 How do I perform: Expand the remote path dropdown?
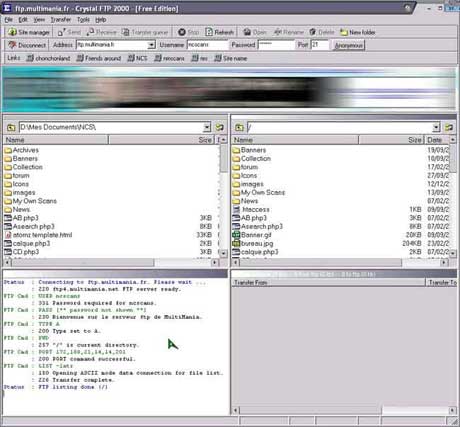tap(436, 127)
